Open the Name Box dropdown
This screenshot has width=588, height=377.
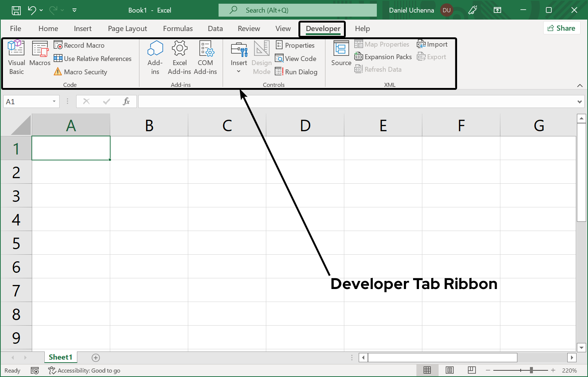[54, 101]
